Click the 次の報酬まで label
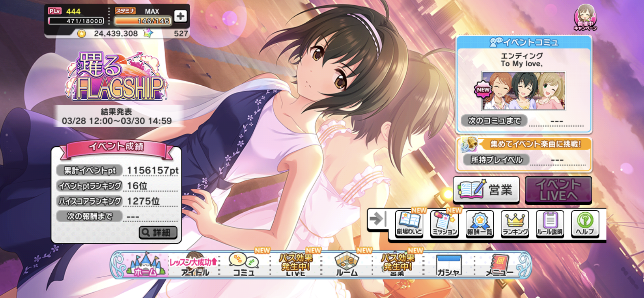Screen dimensions: 644x298 (90, 216)
